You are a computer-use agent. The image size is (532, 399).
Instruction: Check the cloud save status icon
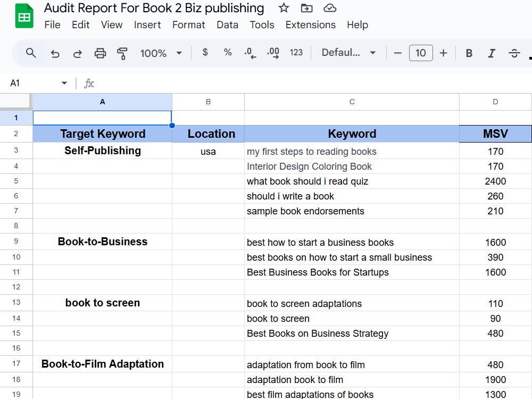(330, 8)
